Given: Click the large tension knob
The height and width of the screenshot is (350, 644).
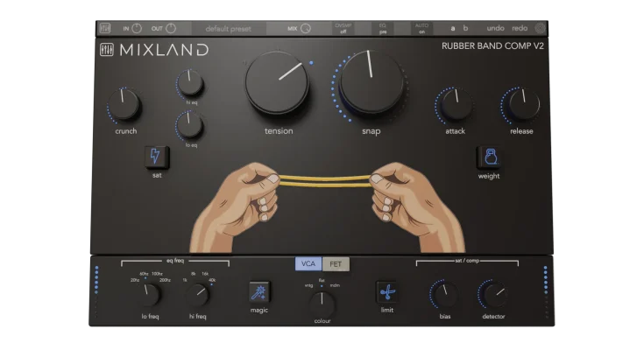Looking at the screenshot, I should [277, 85].
